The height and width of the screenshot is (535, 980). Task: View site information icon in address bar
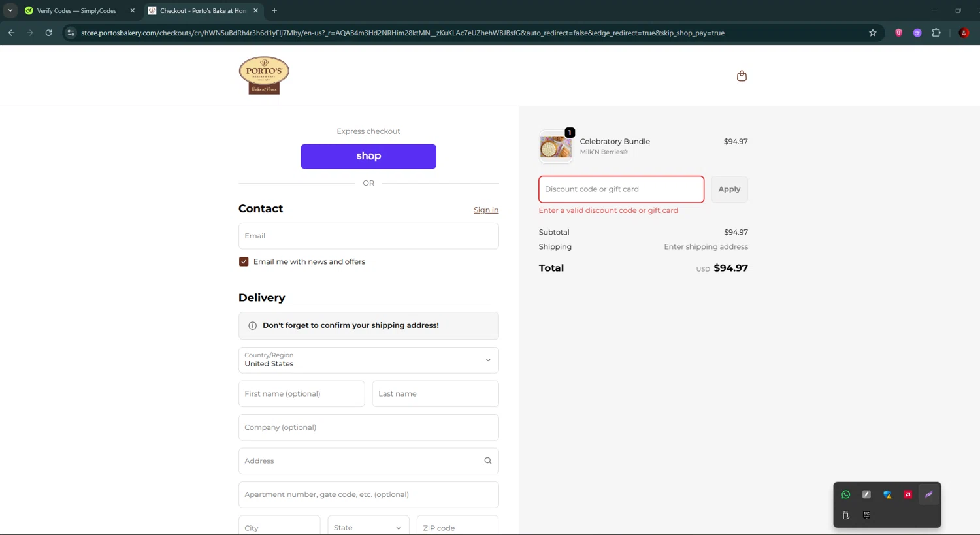(71, 33)
